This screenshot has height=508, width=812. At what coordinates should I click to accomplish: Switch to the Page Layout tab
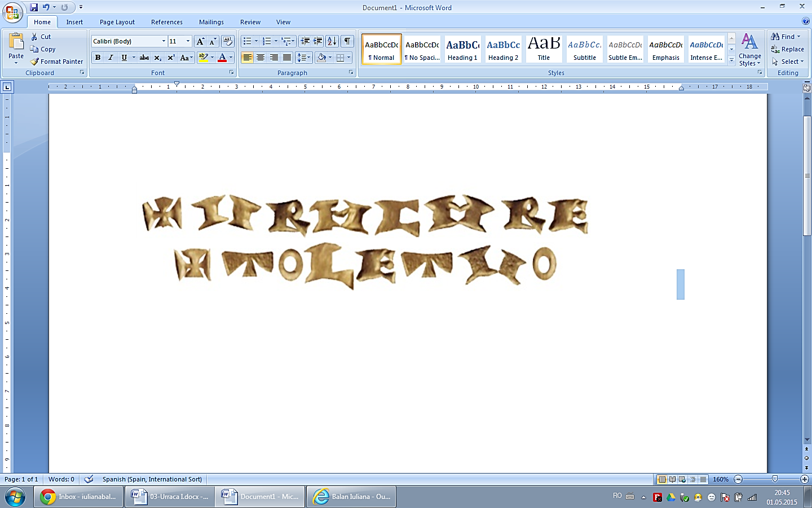[117, 22]
